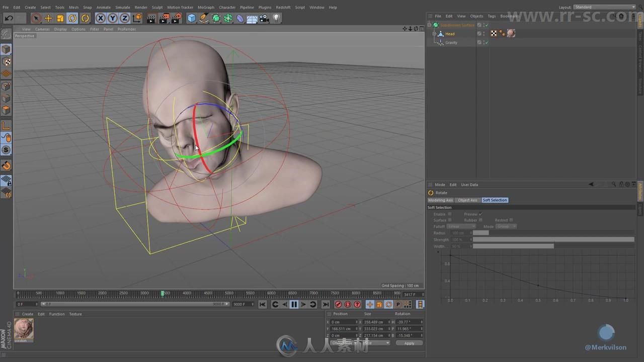This screenshot has height=362, width=644.
Task: Click Render View clapperboard icon
Action: 151,19
